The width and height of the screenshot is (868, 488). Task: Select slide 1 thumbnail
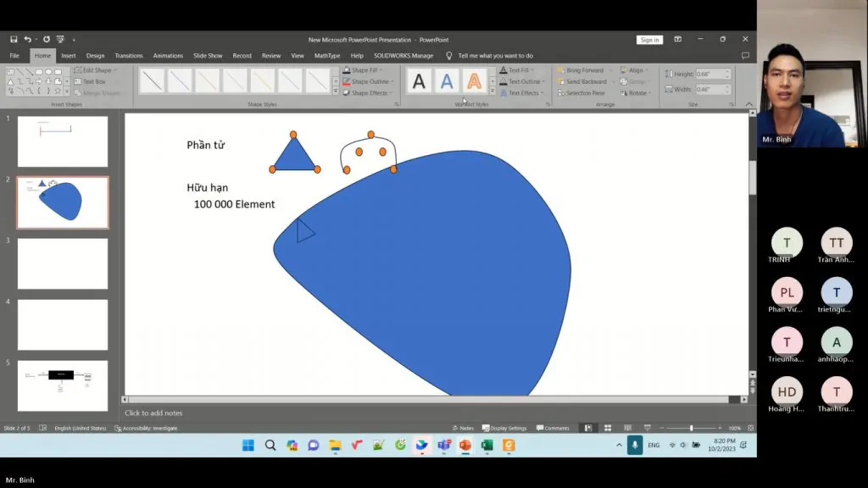coord(63,141)
